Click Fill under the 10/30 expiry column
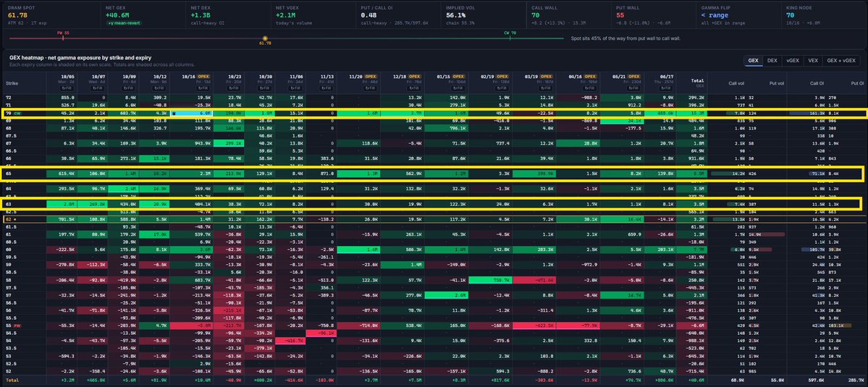Image resolution: width=868 pixels, height=387 pixels. [265, 88]
